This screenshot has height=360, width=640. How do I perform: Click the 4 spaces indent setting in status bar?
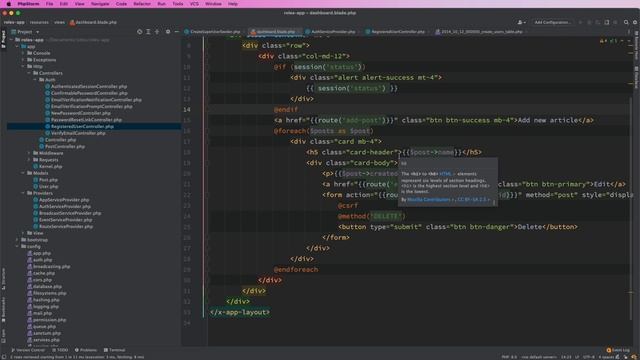(x=606, y=357)
